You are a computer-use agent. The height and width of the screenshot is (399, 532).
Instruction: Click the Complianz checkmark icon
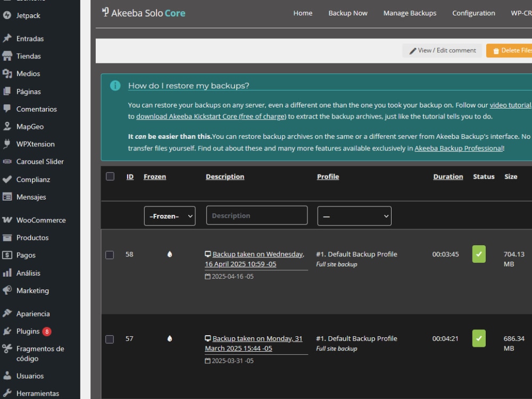[7, 179]
